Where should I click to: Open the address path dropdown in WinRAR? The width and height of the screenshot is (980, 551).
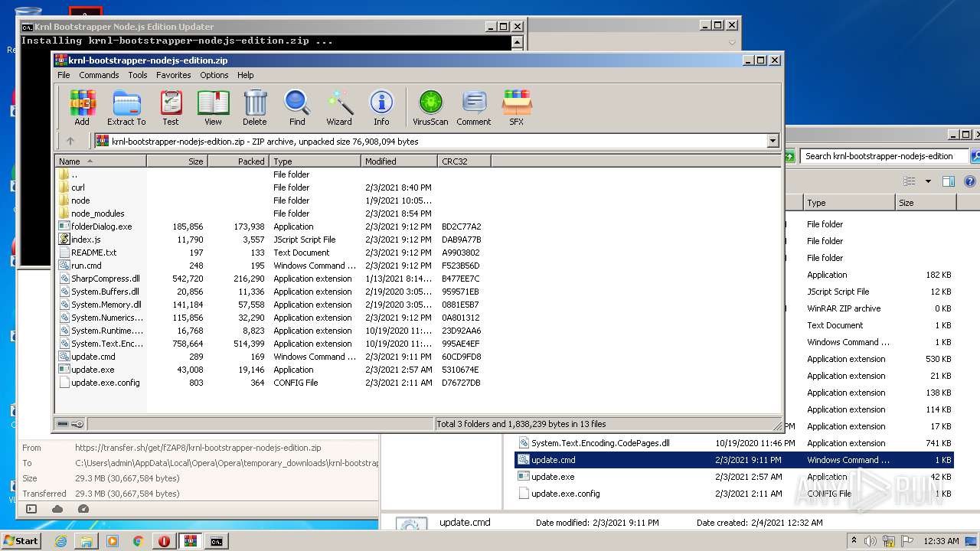pos(773,141)
